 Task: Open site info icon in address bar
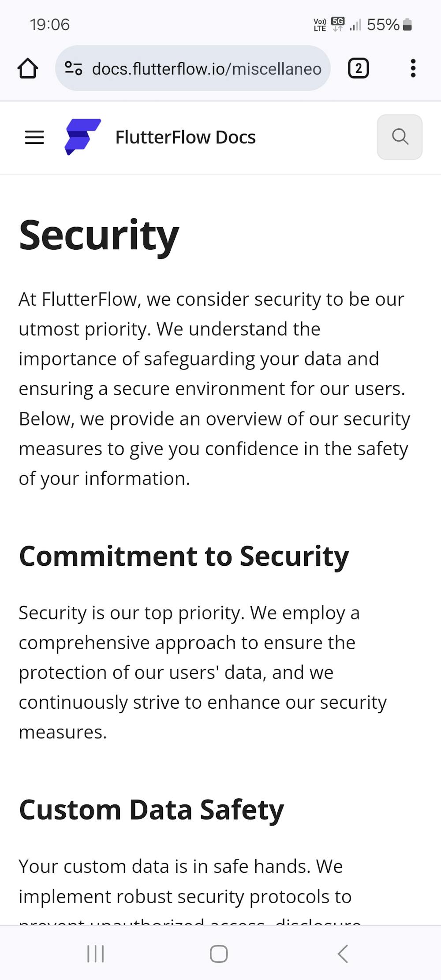74,68
